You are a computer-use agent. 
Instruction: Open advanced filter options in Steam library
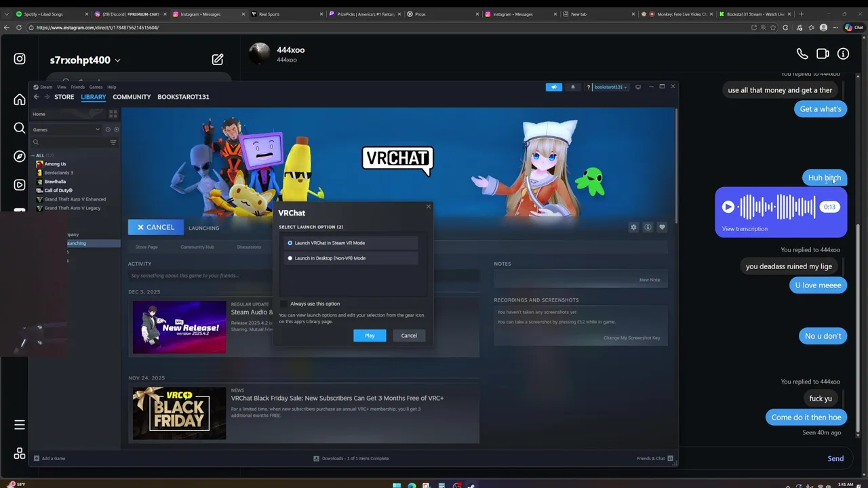tap(113, 142)
